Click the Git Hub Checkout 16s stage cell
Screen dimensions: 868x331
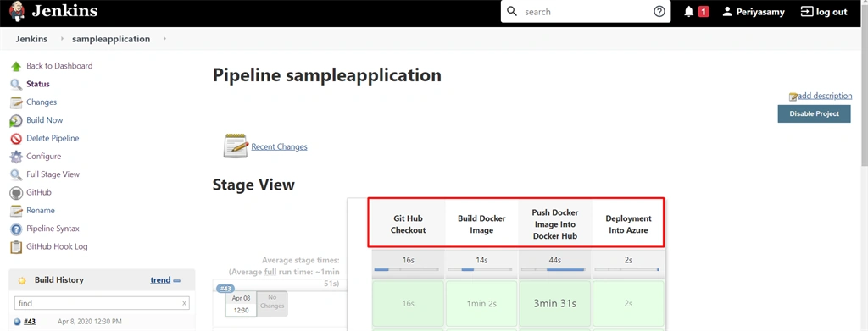point(408,303)
